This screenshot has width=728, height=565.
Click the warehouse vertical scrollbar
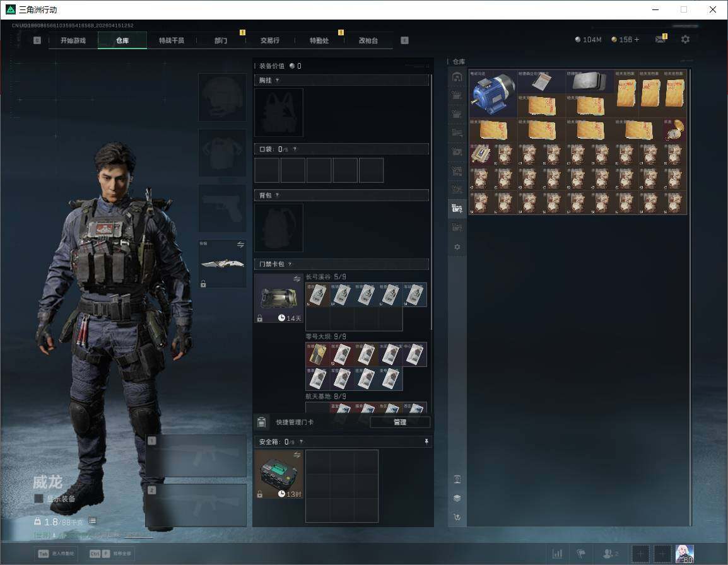[690, 297]
